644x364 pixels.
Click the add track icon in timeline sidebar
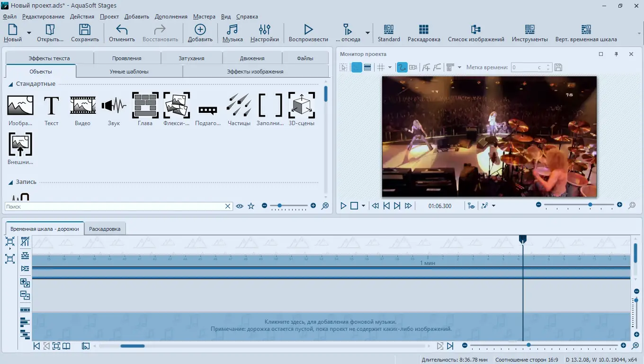point(25,283)
